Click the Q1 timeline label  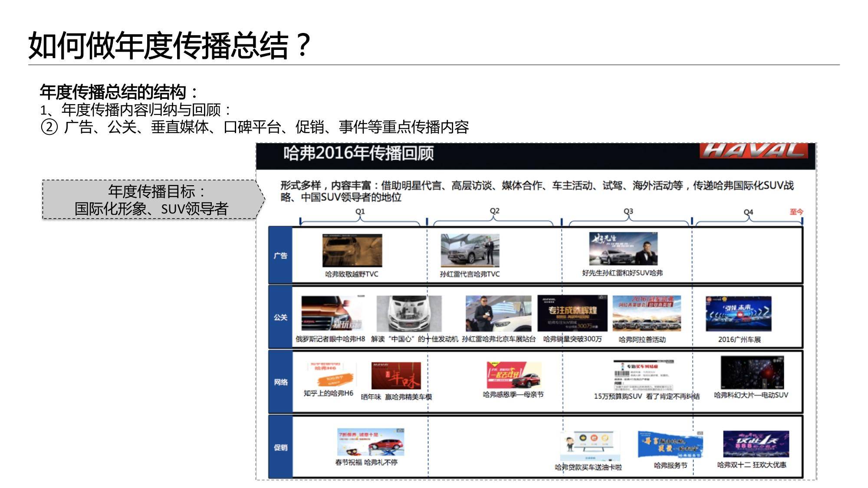pyautogui.click(x=360, y=211)
